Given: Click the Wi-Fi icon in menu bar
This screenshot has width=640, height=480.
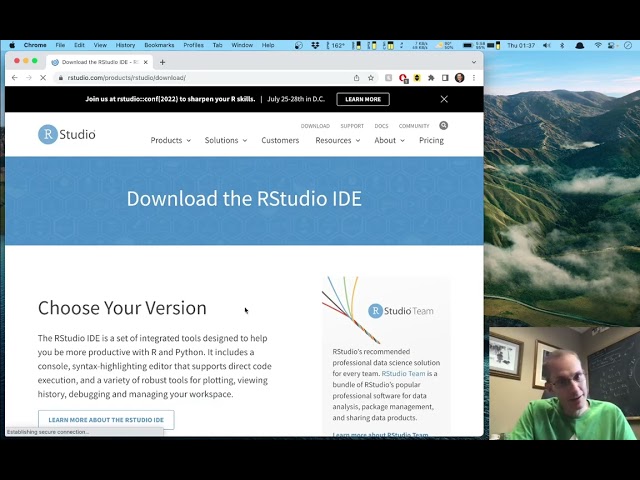Looking at the screenshot, I should point(598,45).
